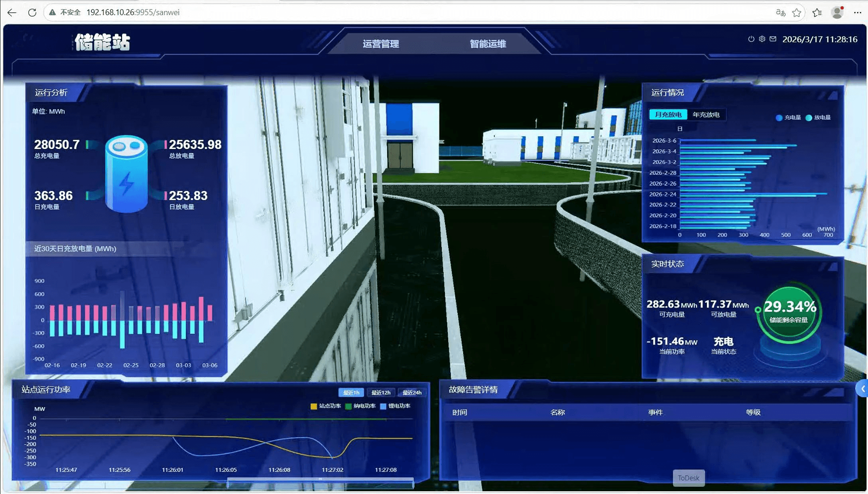Expand the side panel chevron arrow

[862, 389]
